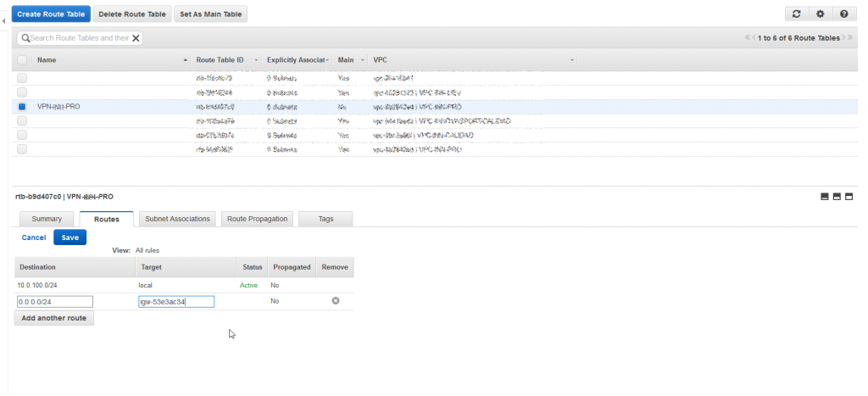
Task: Expand the VPC column dropdown arrow
Action: pos(572,60)
